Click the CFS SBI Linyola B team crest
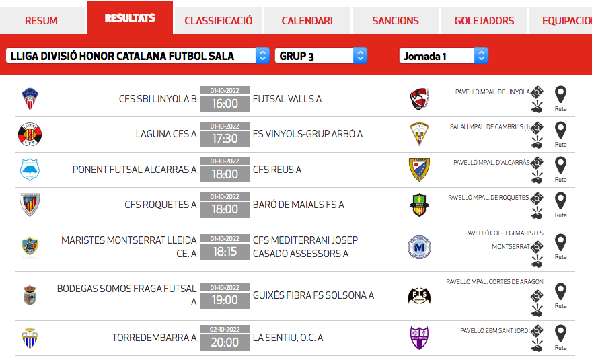 point(30,99)
